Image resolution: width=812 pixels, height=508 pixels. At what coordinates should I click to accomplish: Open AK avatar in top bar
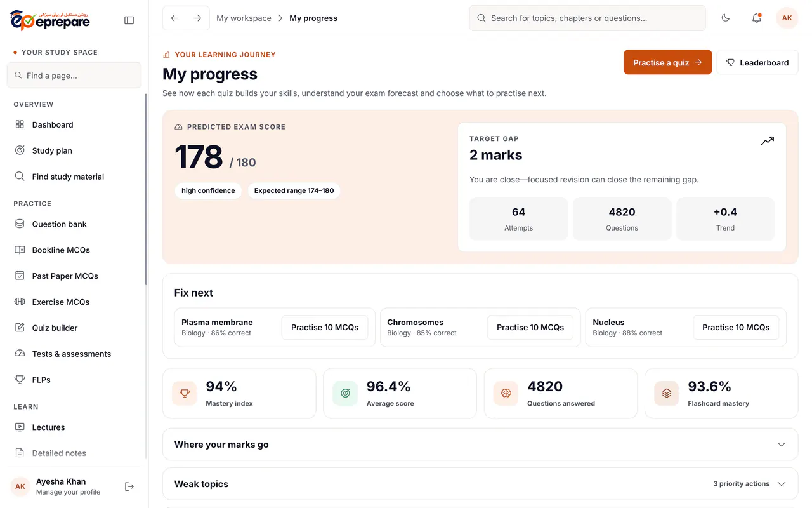787,18
